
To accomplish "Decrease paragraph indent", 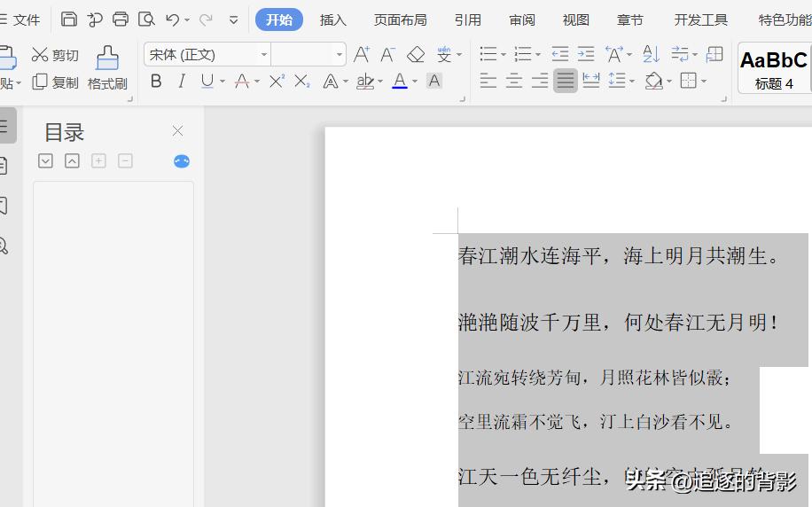I will point(560,54).
